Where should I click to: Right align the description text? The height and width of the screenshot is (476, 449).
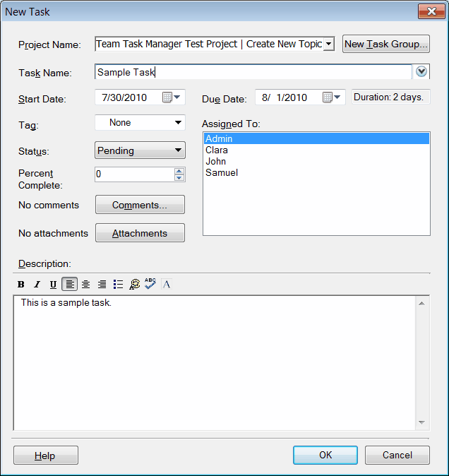(102, 285)
